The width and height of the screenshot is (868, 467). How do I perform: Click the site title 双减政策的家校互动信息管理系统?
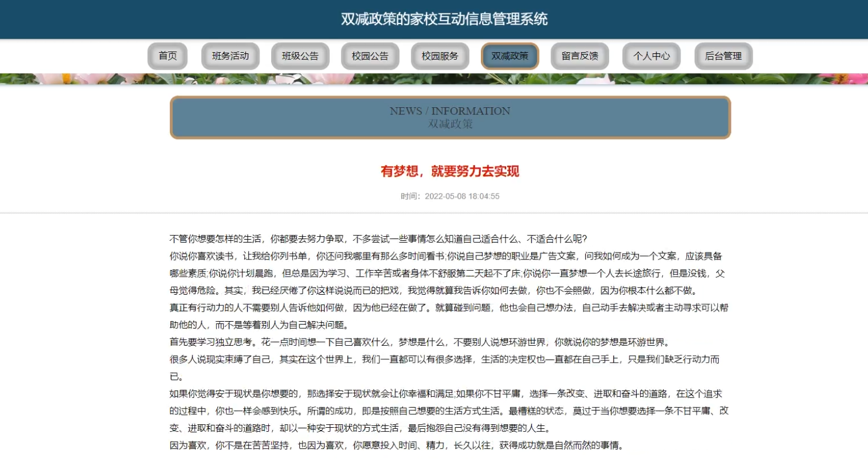tap(444, 19)
